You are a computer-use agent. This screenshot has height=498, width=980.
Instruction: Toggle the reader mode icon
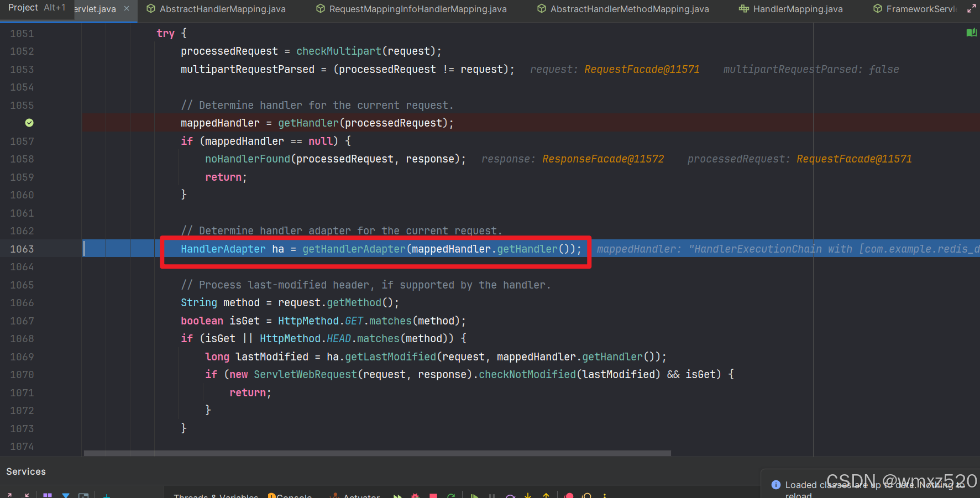coord(971,33)
